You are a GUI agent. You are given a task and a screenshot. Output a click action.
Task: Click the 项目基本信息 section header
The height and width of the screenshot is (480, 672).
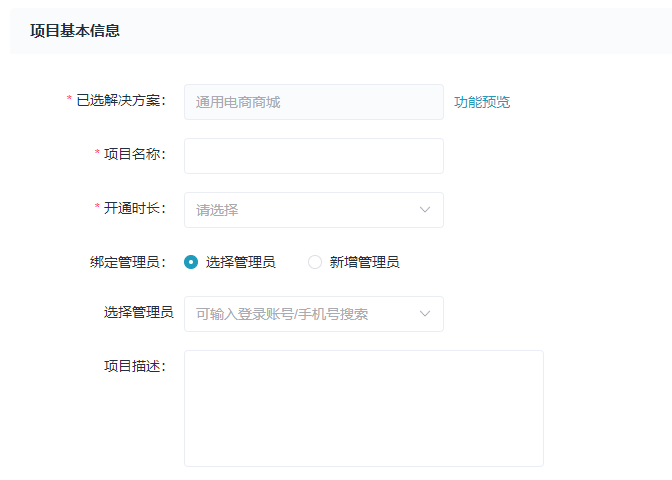point(75,31)
